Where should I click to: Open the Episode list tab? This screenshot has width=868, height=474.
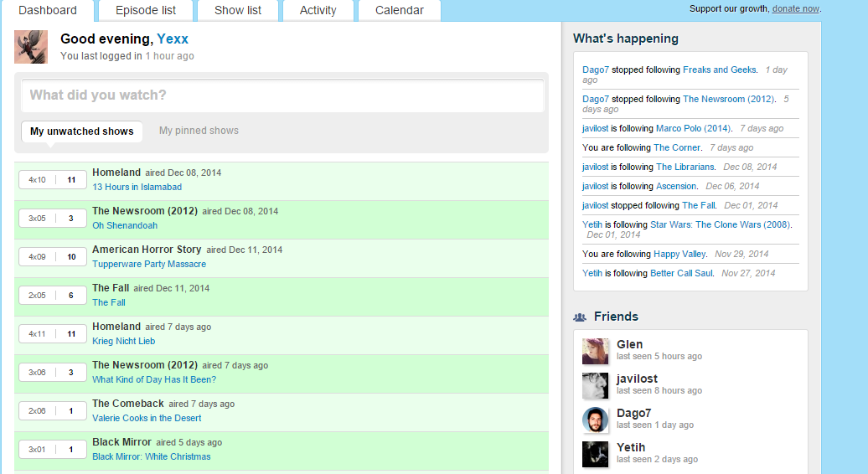[146, 11]
